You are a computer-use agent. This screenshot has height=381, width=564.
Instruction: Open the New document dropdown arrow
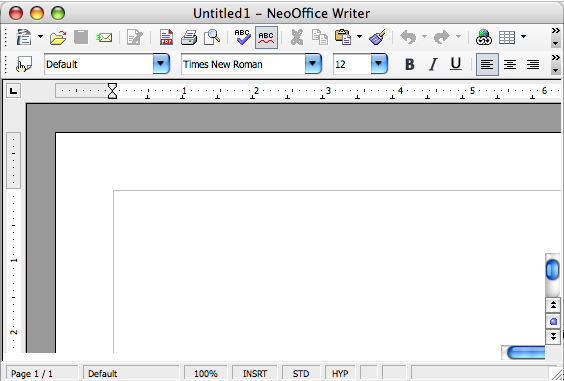40,37
